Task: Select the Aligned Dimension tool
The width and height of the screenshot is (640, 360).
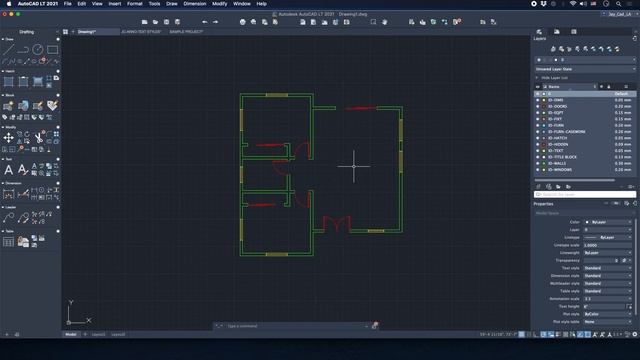Action: 23,194
